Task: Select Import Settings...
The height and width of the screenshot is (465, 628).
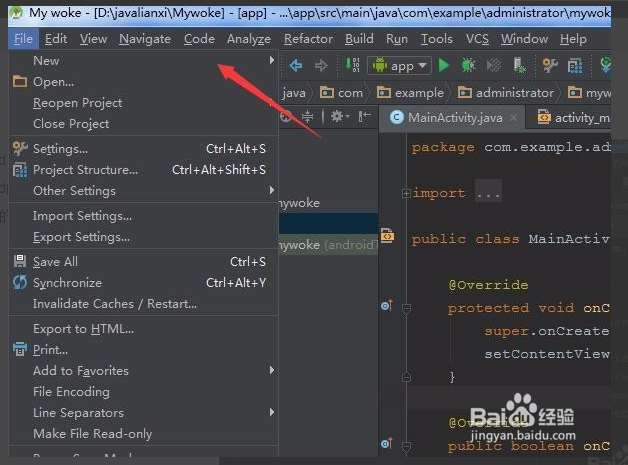Action: (x=143, y=216)
